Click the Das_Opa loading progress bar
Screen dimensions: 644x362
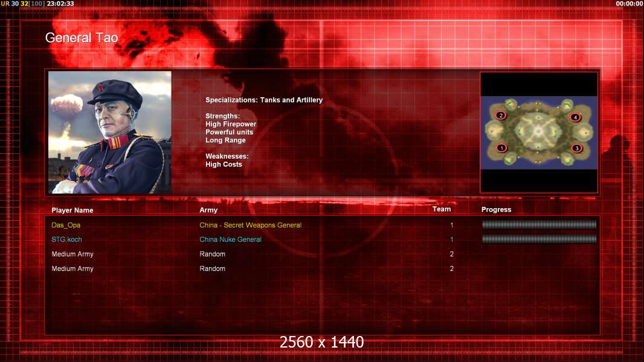pyautogui.click(x=539, y=224)
